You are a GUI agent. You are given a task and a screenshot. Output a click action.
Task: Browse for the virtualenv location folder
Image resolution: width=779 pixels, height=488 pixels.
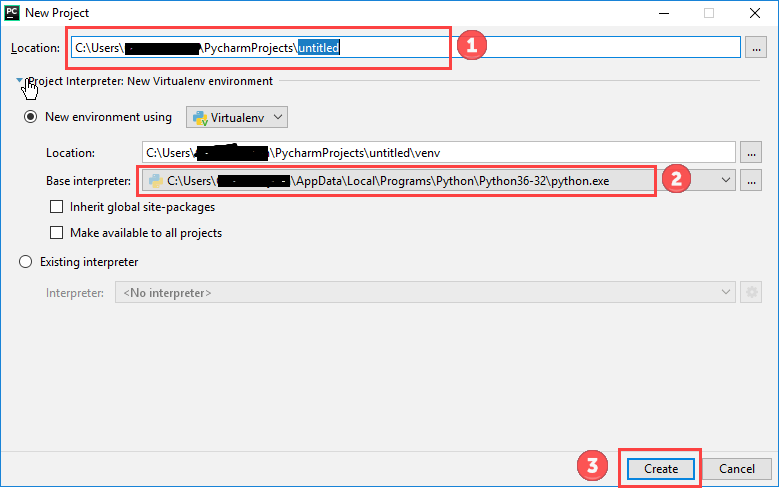tap(751, 153)
